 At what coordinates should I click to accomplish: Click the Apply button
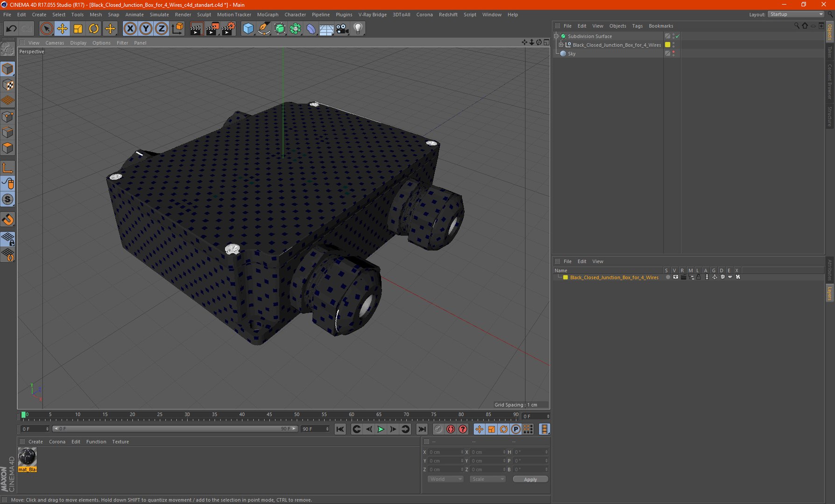tap(530, 479)
